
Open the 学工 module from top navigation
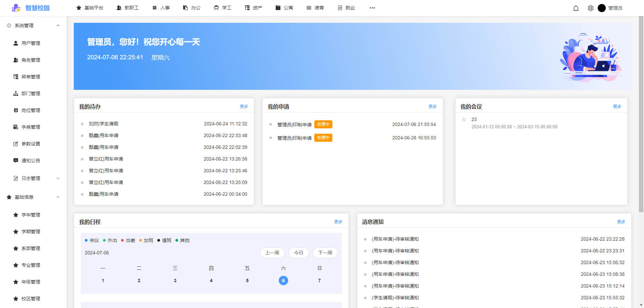pyautogui.click(x=222, y=8)
